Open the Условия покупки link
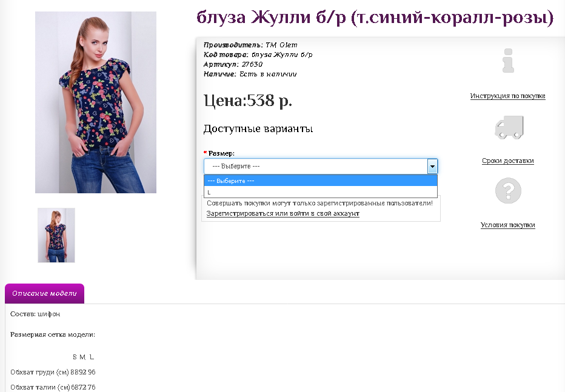 507,225
